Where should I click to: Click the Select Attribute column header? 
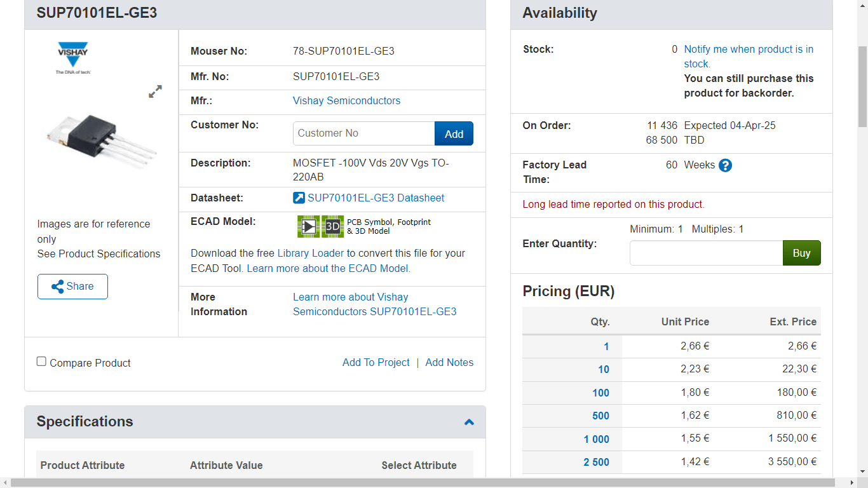[419, 465]
